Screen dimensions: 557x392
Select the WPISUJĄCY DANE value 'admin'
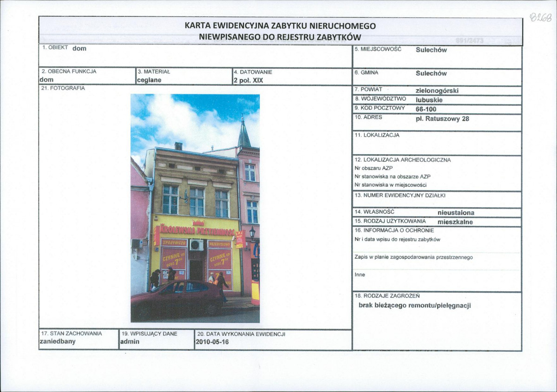[x=130, y=341]
